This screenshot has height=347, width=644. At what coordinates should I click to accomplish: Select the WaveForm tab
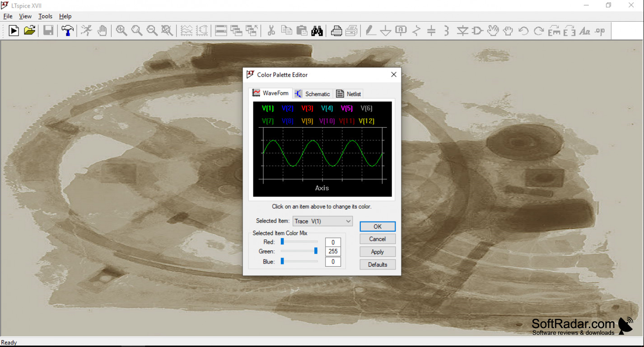point(271,93)
